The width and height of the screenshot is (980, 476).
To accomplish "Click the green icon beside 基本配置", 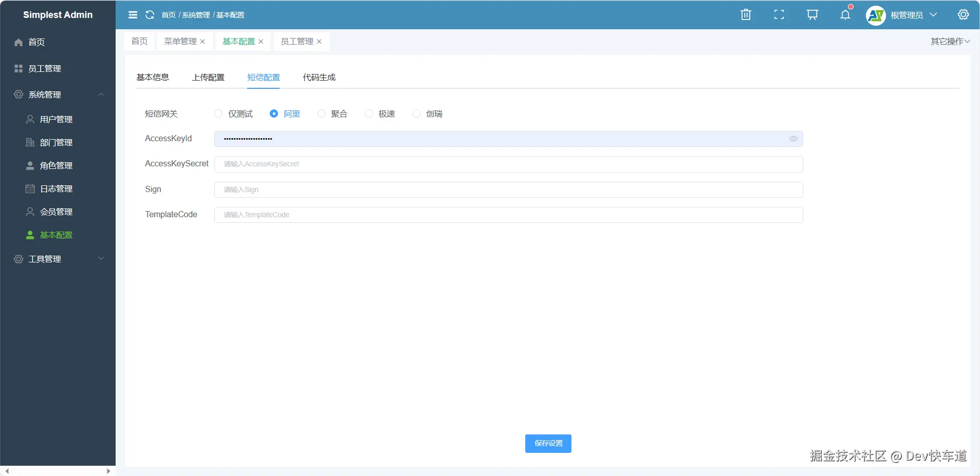I will pyautogui.click(x=30, y=235).
